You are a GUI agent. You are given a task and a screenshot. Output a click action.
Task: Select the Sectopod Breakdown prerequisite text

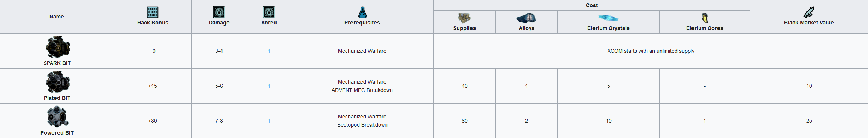click(362, 125)
